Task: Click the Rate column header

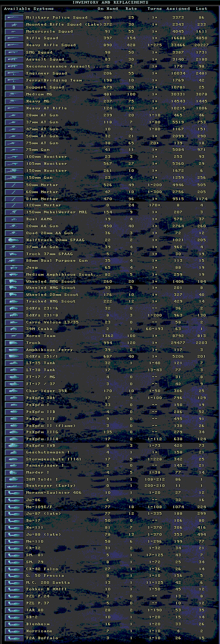Action: 131,8
